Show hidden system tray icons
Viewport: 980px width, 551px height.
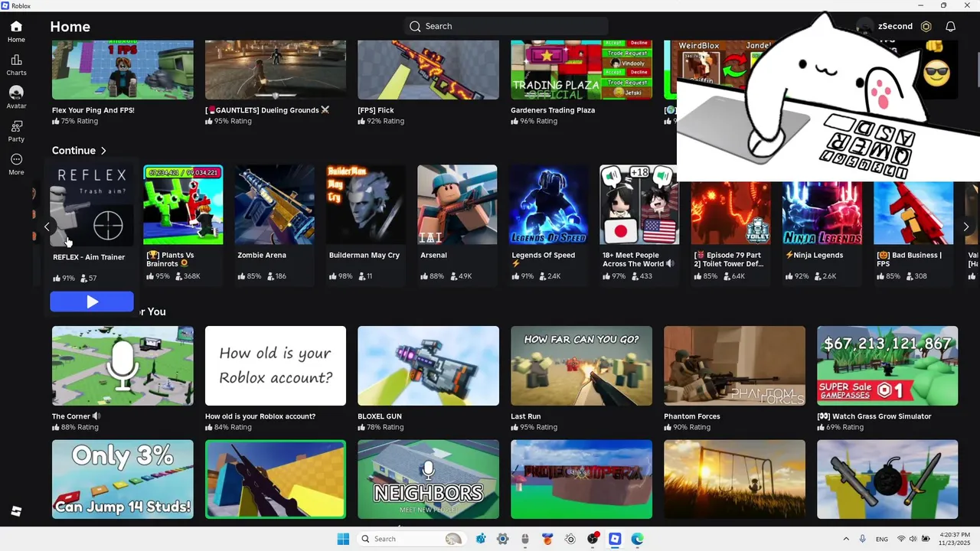point(846,539)
